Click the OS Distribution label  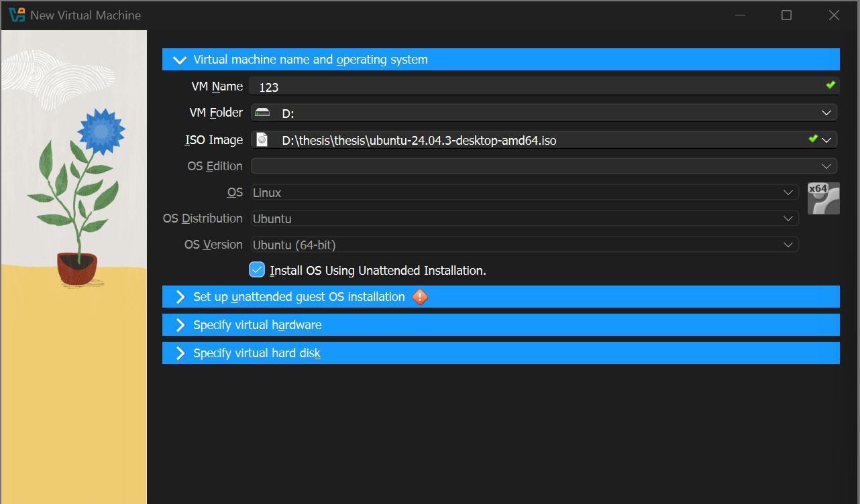tap(203, 218)
